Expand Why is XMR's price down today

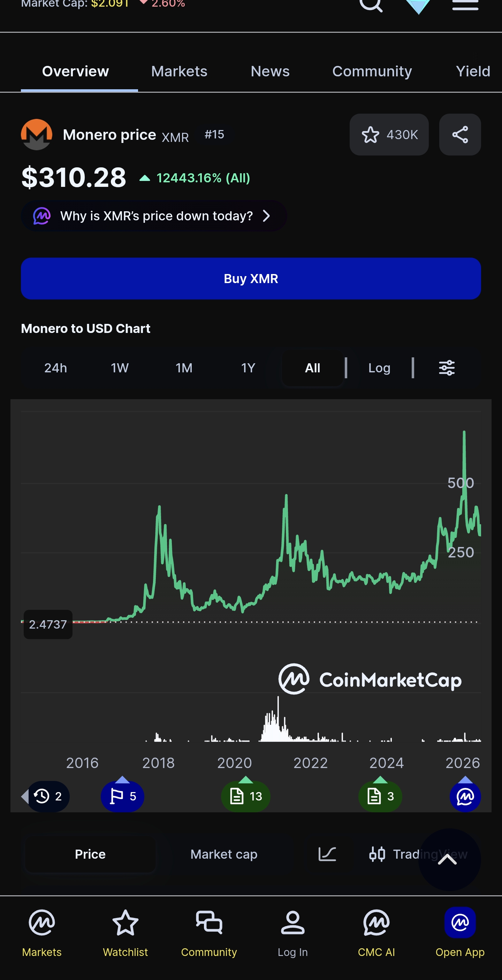click(x=154, y=216)
